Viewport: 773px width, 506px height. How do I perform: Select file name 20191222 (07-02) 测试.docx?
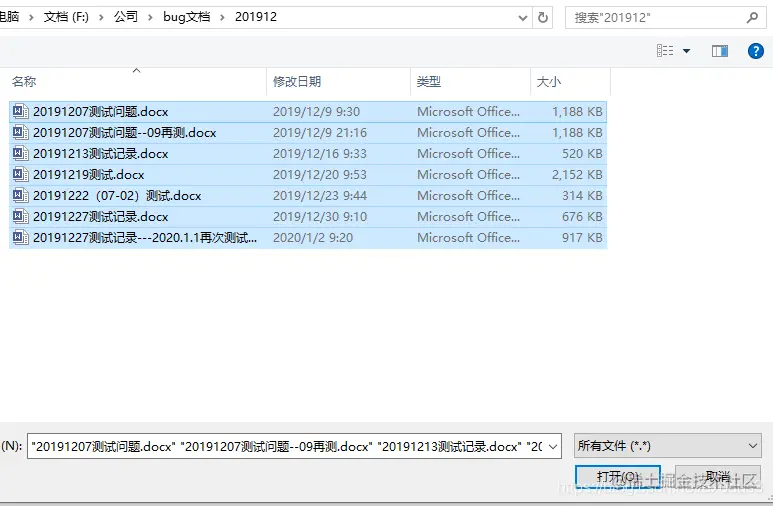tap(117, 196)
